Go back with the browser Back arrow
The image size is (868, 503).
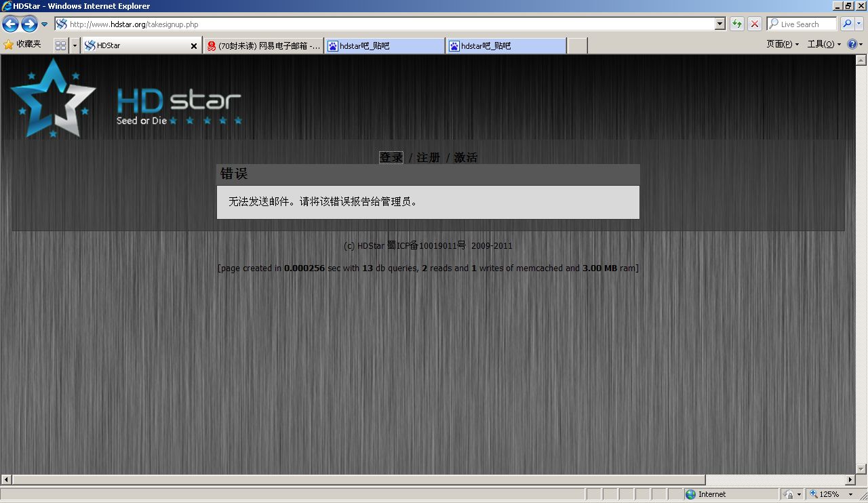pyautogui.click(x=11, y=24)
